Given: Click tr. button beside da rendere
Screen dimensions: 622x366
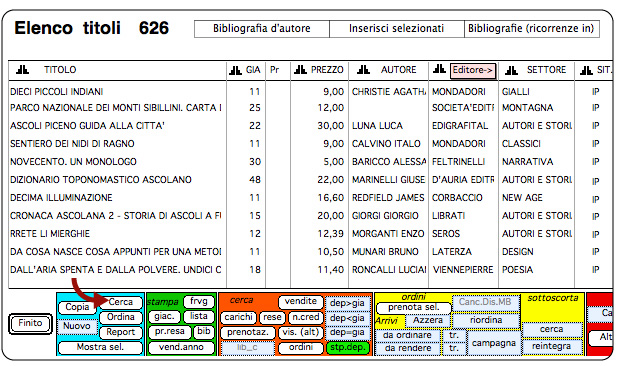Looking at the screenshot, I should 454,349.
